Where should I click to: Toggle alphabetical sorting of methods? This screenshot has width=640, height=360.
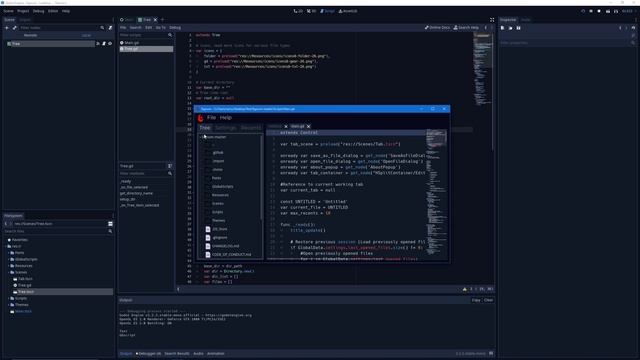pyautogui.click(x=170, y=166)
